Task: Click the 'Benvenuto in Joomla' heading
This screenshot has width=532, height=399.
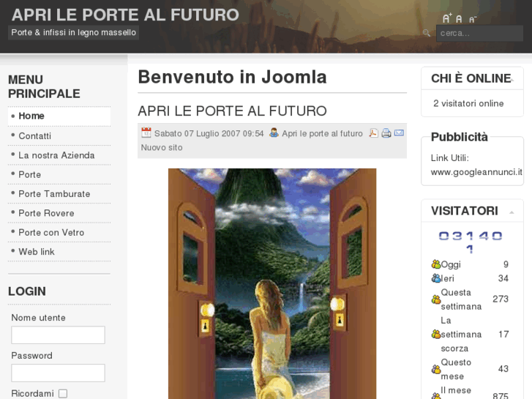Action: [x=232, y=77]
